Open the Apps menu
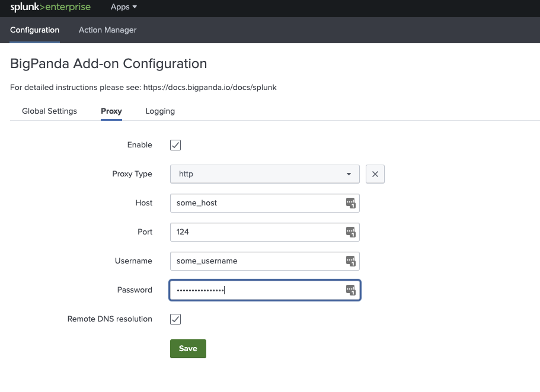 pos(123,7)
